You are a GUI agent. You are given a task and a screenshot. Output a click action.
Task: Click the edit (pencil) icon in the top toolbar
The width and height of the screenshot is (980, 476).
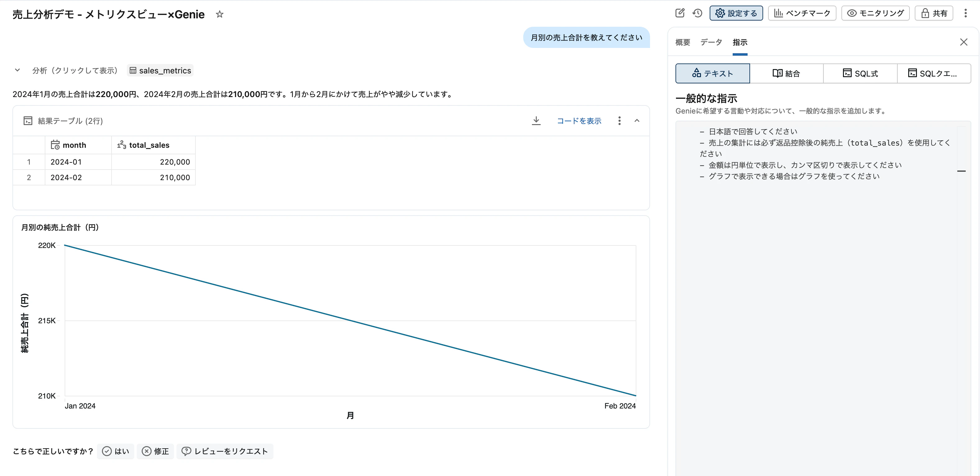click(680, 12)
